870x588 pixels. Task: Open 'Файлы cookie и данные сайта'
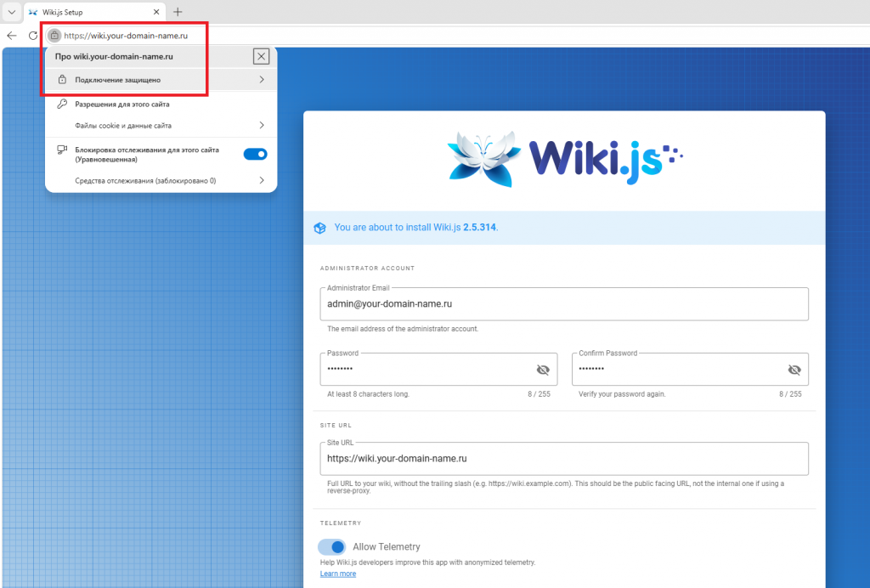click(x=161, y=126)
